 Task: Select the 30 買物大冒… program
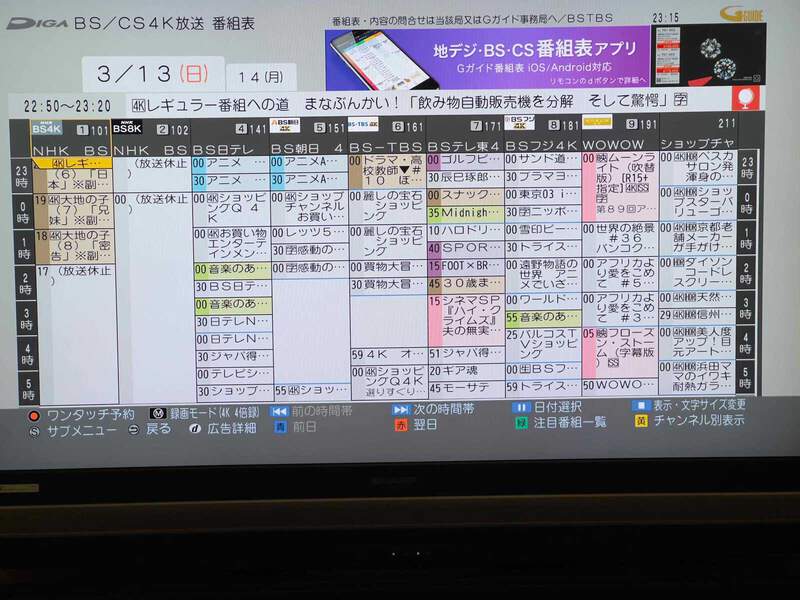click(388, 285)
